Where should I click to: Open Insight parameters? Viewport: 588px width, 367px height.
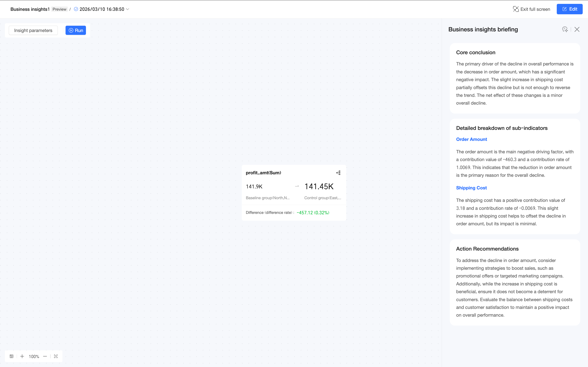click(x=33, y=30)
